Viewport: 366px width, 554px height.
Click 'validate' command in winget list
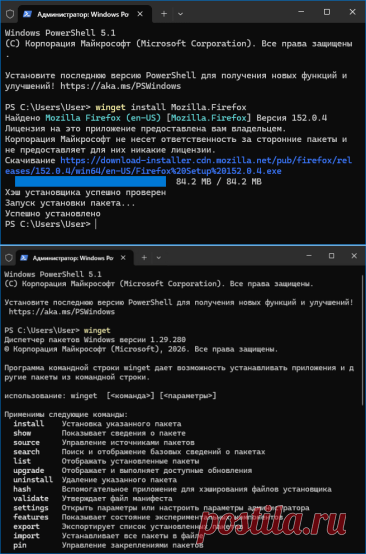pyautogui.click(x=31, y=499)
